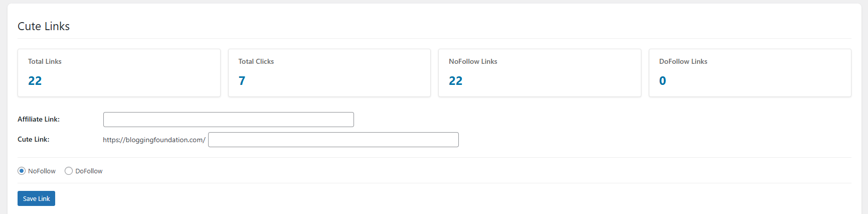Click the NoFollow Links count of 22
The height and width of the screenshot is (214, 868).
[455, 81]
